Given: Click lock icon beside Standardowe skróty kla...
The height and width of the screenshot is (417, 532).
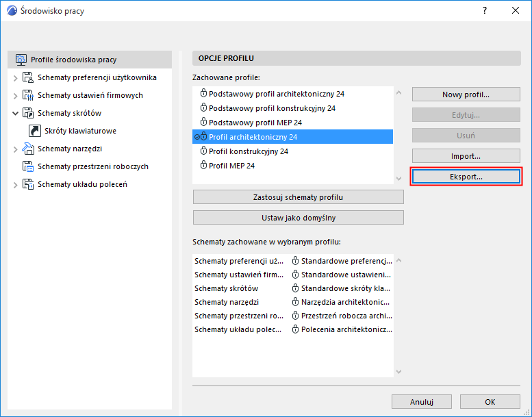Looking at the screenshot, I should click(296, 288).
